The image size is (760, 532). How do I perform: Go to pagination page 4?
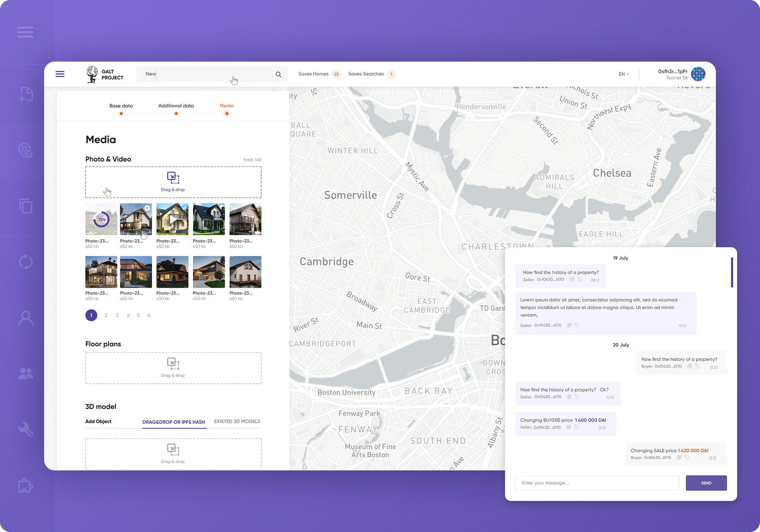pyautogui.click(x=128, y=315)
